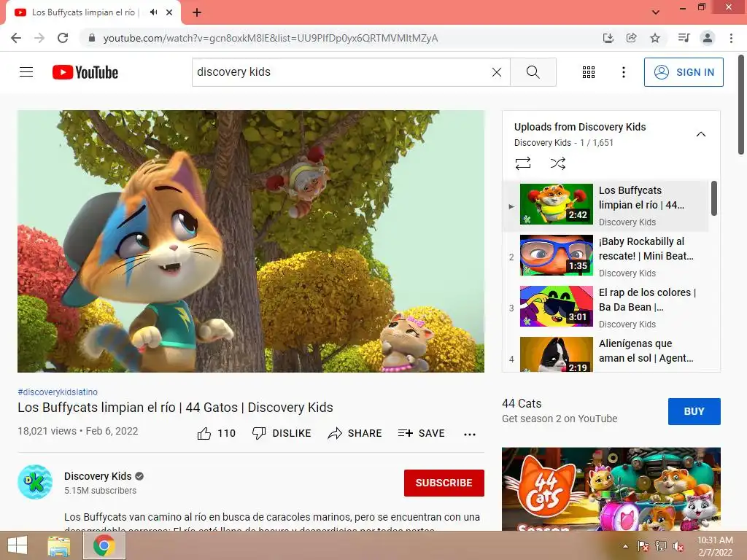
Task: Click the Action Center flag tray icon
Action: pos(643,546)
